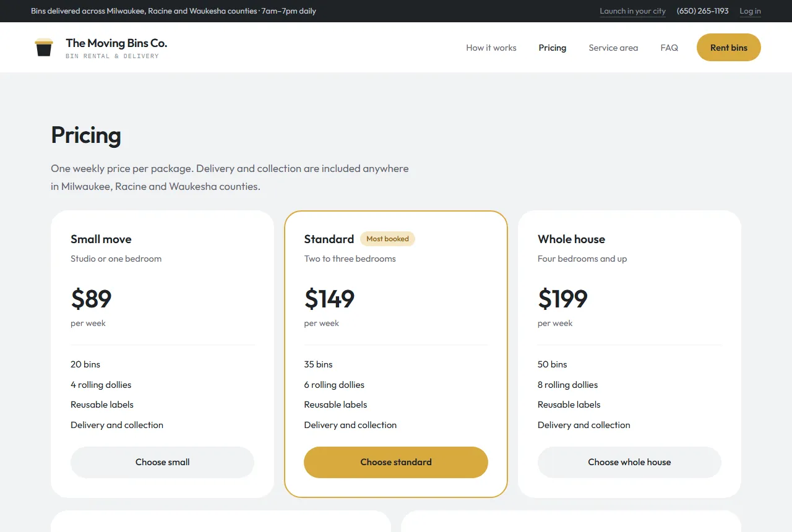
Task: Click the 35 bins feature line
Action: click(x=318, y=364)
